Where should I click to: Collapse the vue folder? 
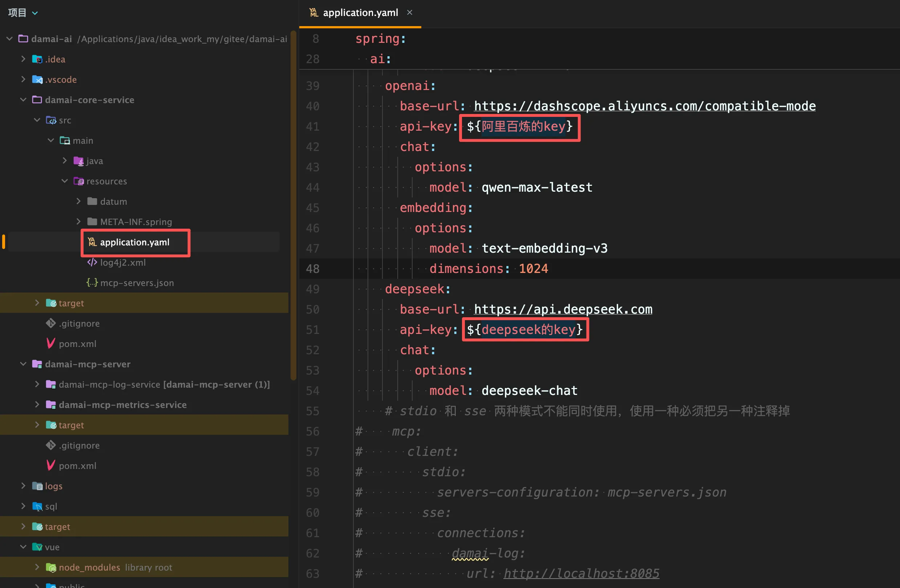click(23, 547)
